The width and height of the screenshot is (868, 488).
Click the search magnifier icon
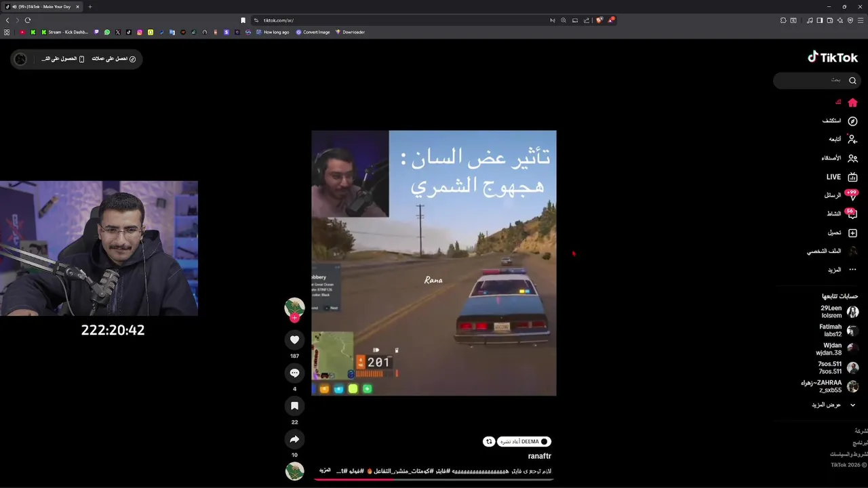click(x=852, y=80)
